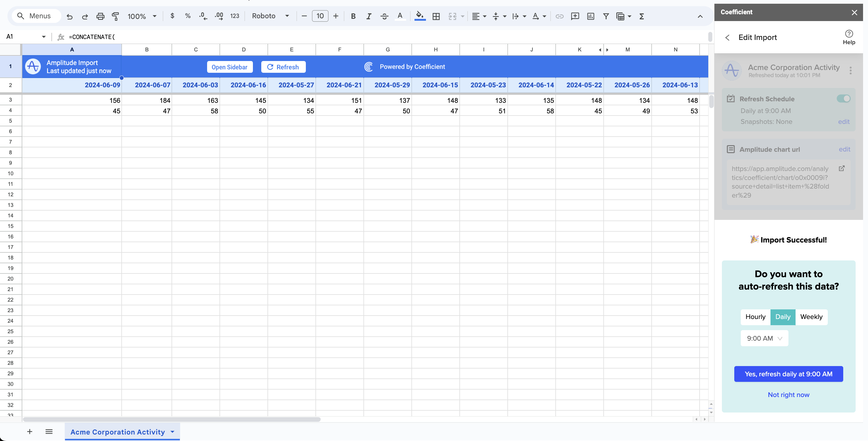Open the Amplitude chart url external link icon
868x441 pixels.
pyautogui.click(x=842, y=168)
